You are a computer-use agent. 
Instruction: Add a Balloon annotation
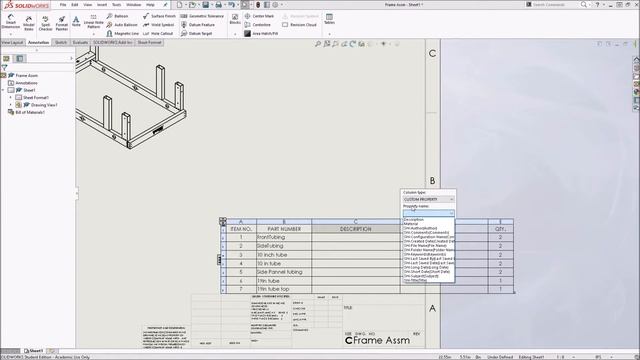[x=117, y=16]
